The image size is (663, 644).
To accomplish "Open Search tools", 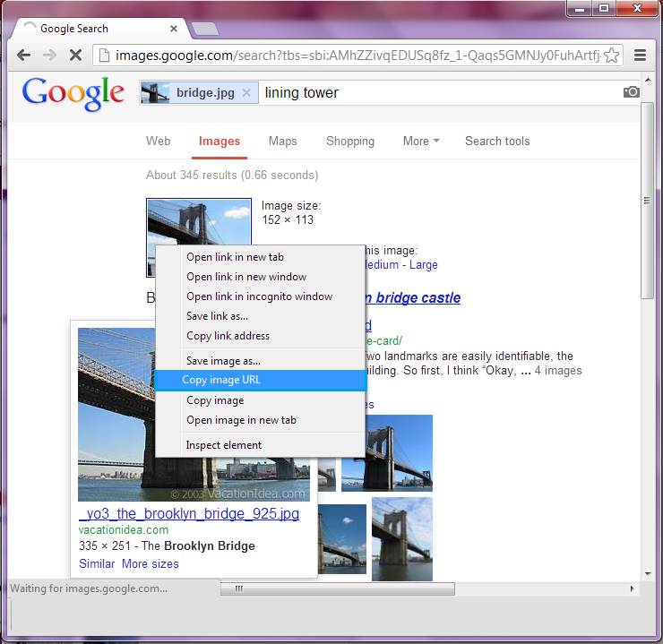I will pyautogui.click(x=497, y=141).
